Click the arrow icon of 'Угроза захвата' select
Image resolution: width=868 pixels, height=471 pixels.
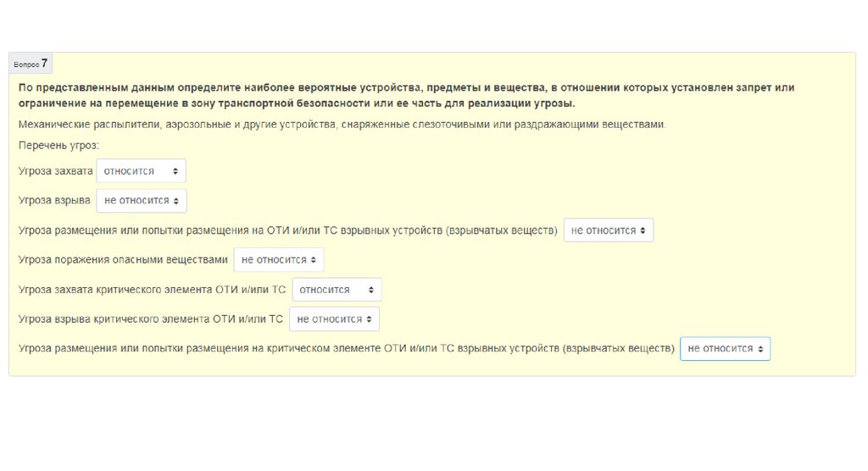[175, 171]
